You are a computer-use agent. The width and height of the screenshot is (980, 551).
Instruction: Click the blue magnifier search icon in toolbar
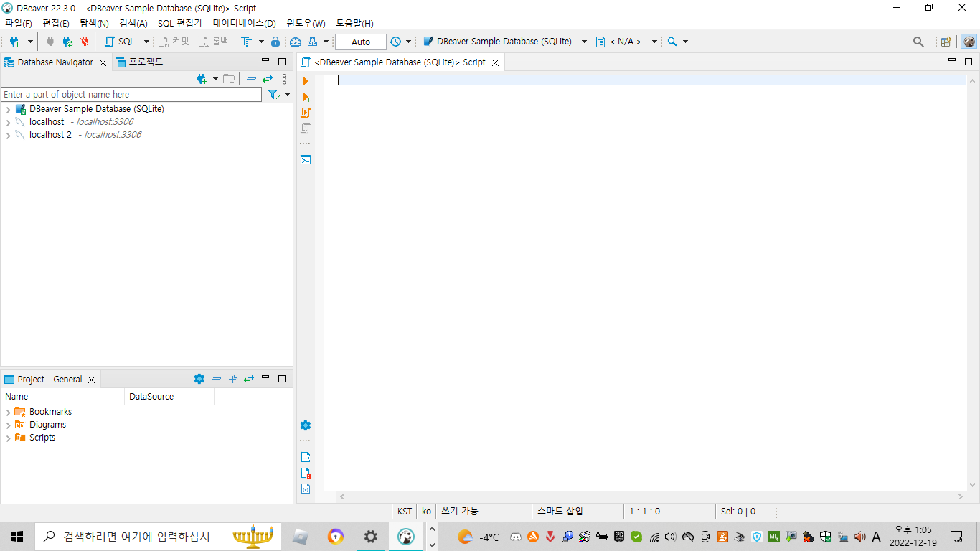point(672,42)
